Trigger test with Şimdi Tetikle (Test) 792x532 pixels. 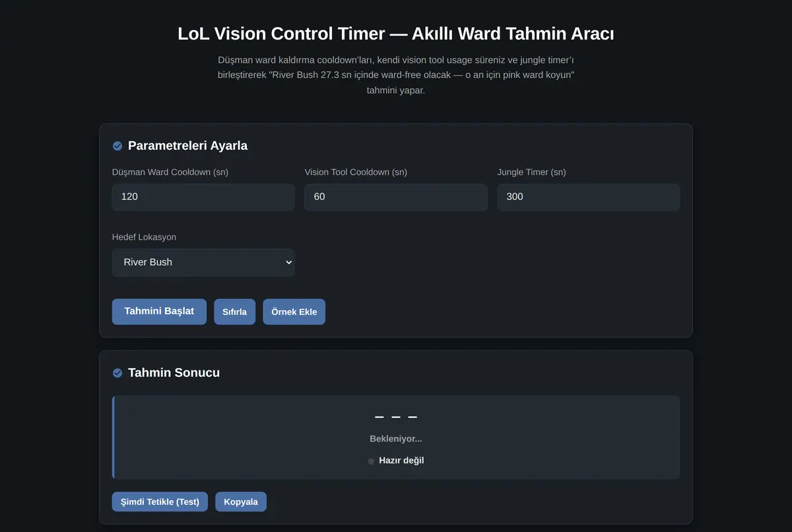[x=160, y=502]
